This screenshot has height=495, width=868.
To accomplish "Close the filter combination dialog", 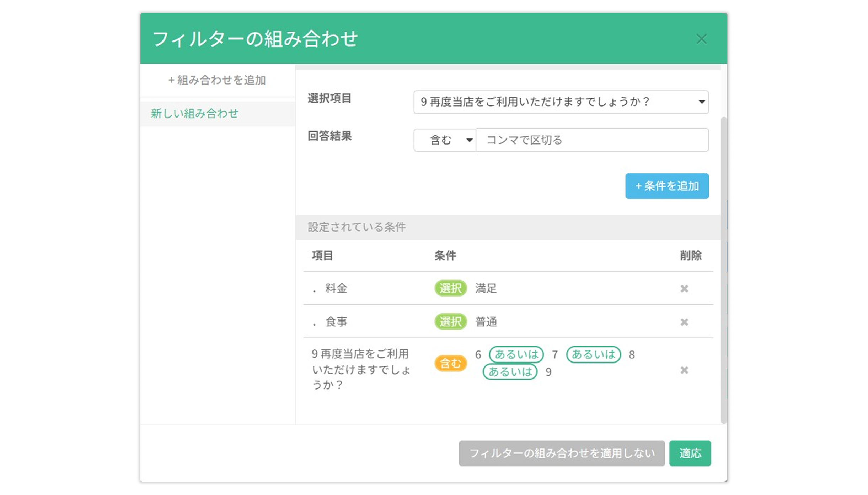I will 701,39.
